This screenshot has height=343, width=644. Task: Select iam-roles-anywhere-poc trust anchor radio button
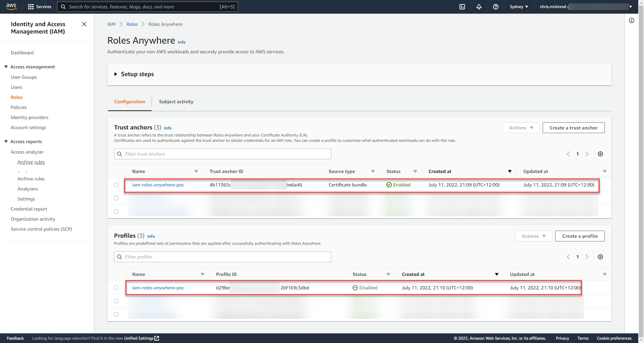click(x=116, y=185)
